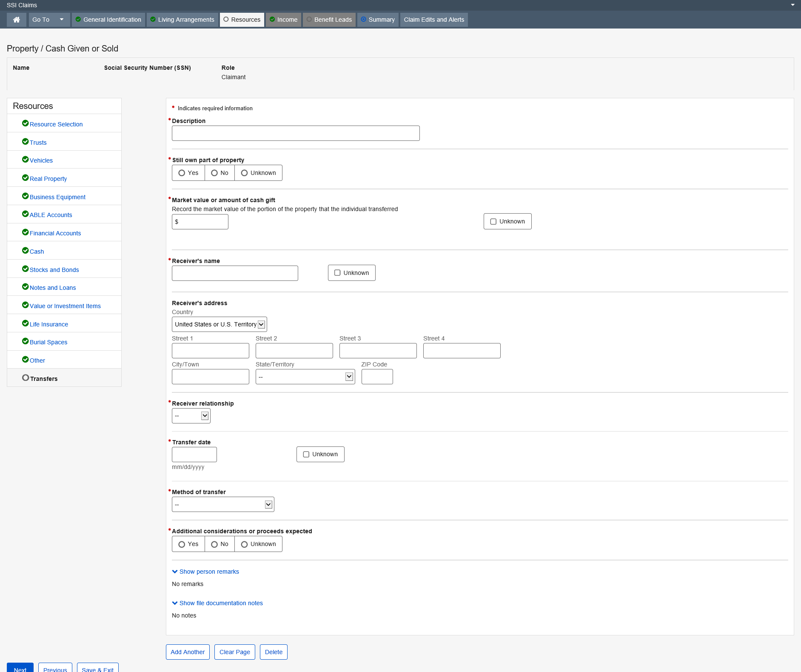
Task: Click the Transfers status circle icon
Action: tap(26, 378)
